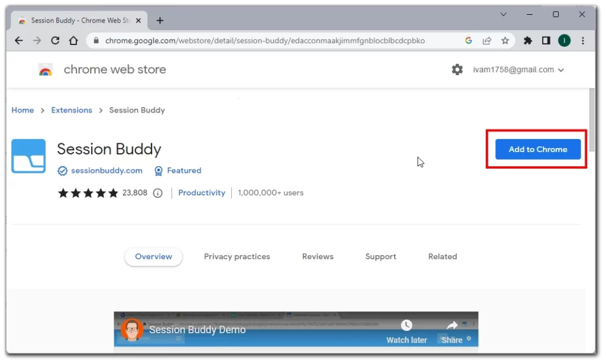Click the padlock site info icon
606x364 pixels.
[x=96, y=41]
